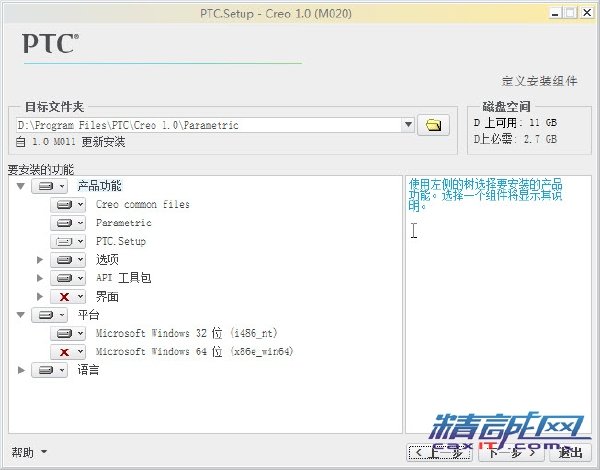The height and width of the screenshot is (470, 600).
Task: Go back with the 上一步 button
Action: point(439,453)
